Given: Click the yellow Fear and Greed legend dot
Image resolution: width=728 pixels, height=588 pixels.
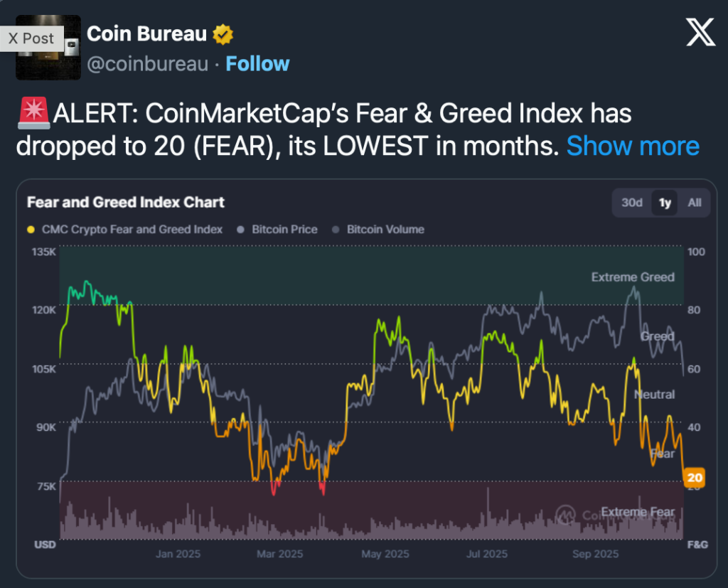Looking at the screenshot, I should pyautogui.click(x=31, y=230).
